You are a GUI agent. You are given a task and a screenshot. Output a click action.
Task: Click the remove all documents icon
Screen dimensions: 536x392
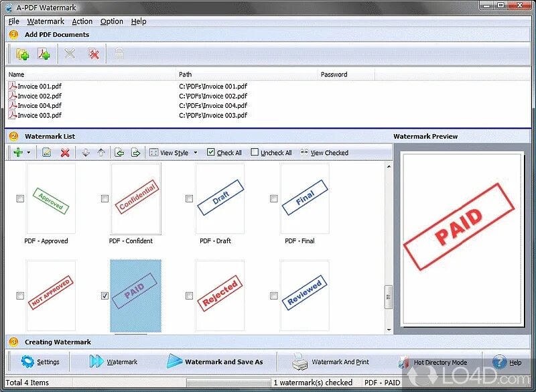[93, 54]
